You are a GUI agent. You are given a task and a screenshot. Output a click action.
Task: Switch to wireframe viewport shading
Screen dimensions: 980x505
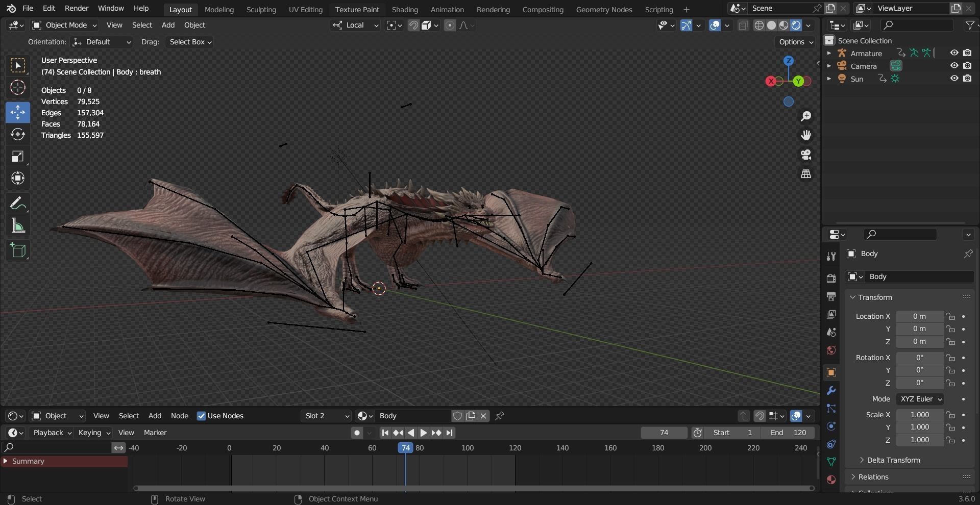point(759,26)
